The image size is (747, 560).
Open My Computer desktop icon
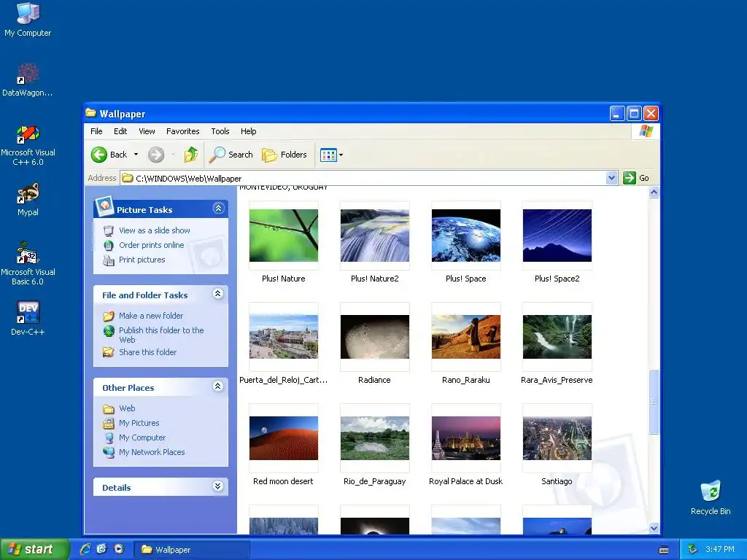coord(28,19)
